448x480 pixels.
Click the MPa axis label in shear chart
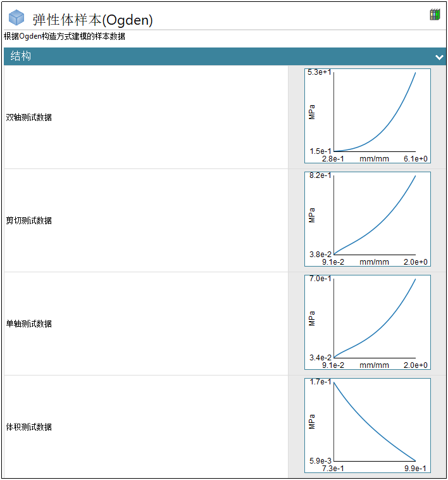[312, 215]
